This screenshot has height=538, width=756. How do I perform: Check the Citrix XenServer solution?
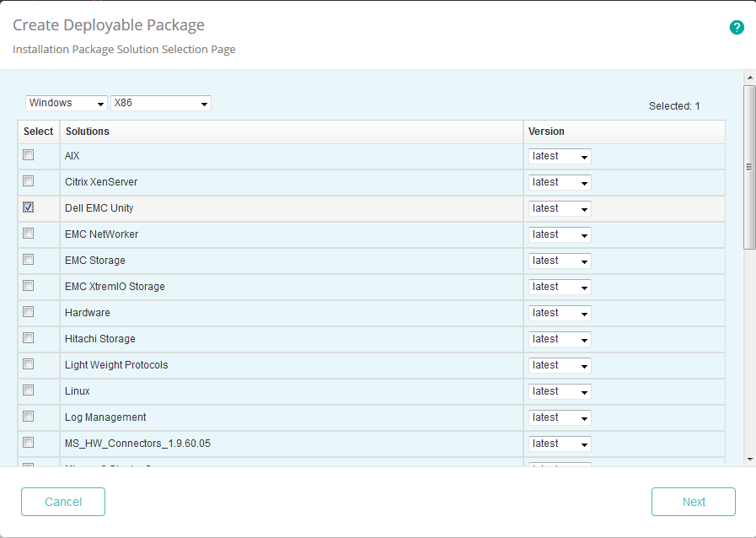(x=28, y=181)
